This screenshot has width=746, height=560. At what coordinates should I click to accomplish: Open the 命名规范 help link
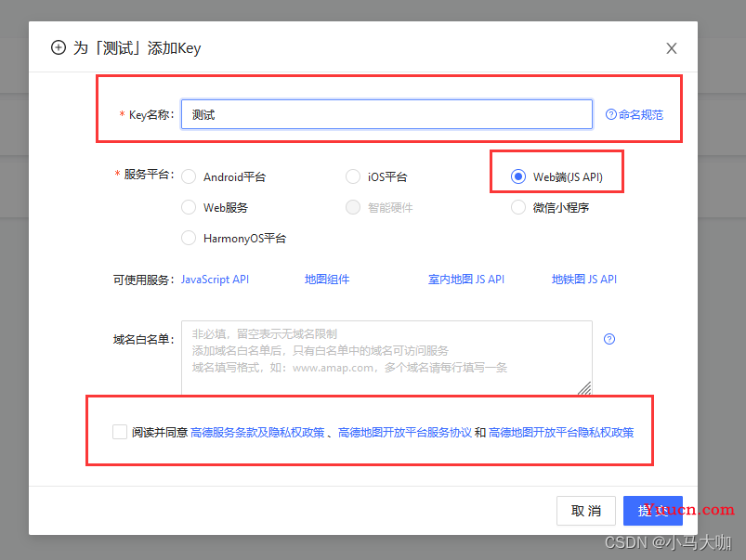coord(635,114)
